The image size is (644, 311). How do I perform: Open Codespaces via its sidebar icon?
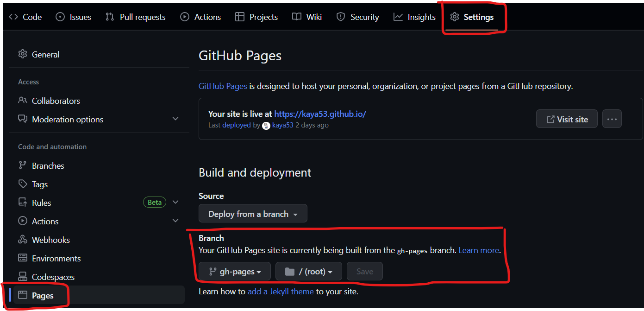click(23, 277)
